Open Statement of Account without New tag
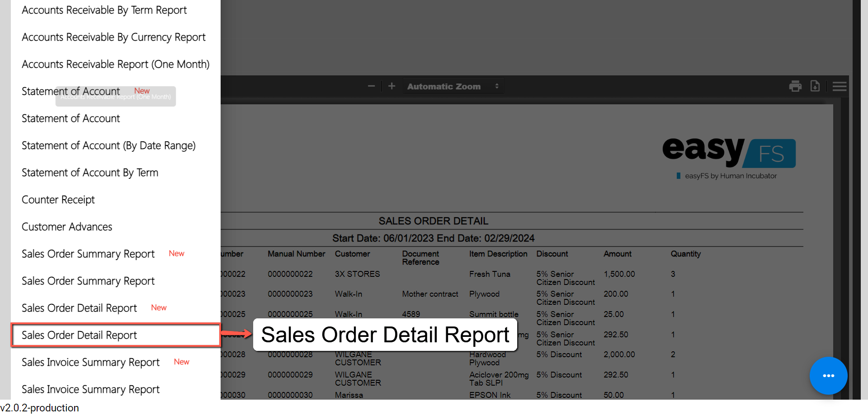This screenshot has width=868, height=415. click(71, 118)
